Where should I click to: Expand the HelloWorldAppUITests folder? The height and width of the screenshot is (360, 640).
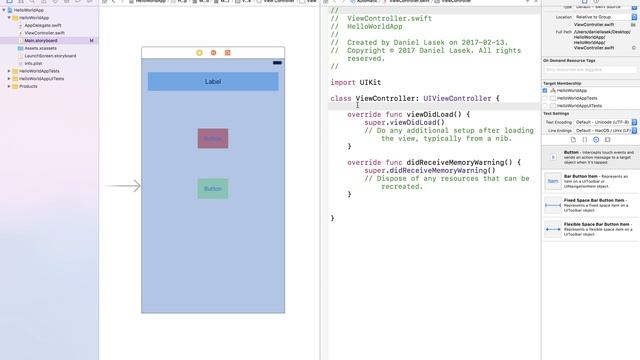click(9, 78)
